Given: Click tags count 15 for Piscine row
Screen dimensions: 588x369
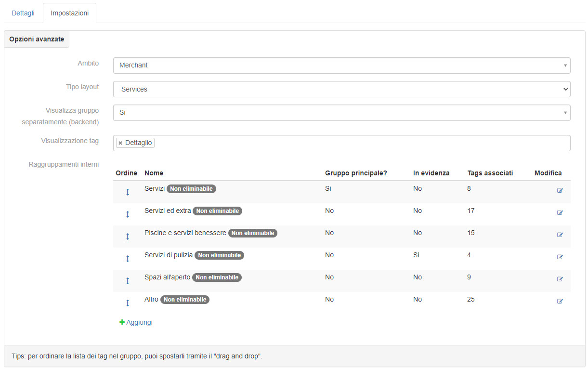Looking at the screenshot, I should 471,233.
